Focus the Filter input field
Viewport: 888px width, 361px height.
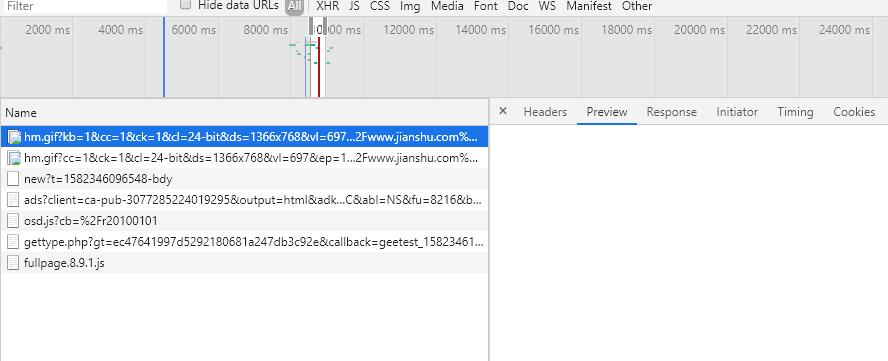(x=85, y=6)
